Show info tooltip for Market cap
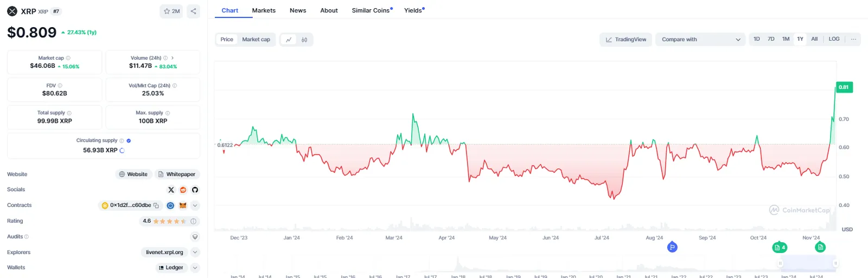868x278 pixels. [x=68, y=58]
